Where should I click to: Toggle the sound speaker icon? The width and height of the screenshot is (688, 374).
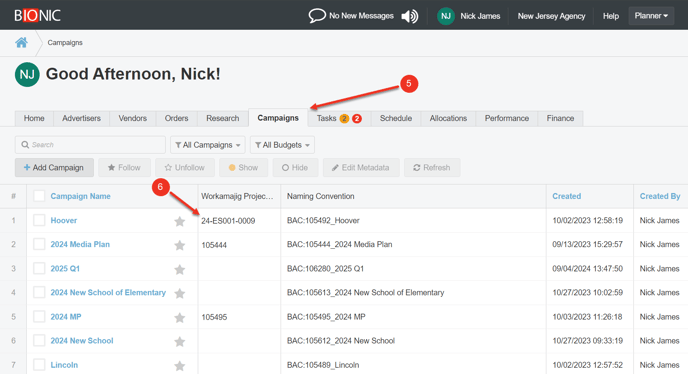[x=410, y=16]
